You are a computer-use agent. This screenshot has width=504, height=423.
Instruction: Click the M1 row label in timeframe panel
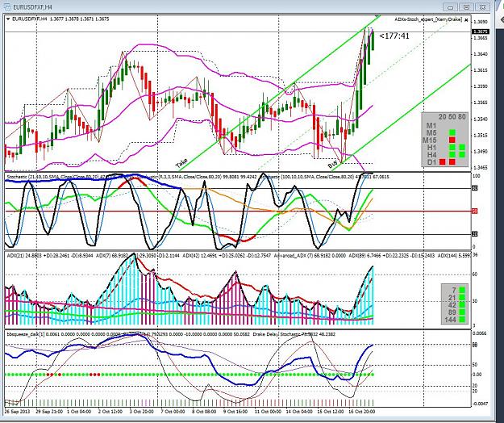pos(431,125)
